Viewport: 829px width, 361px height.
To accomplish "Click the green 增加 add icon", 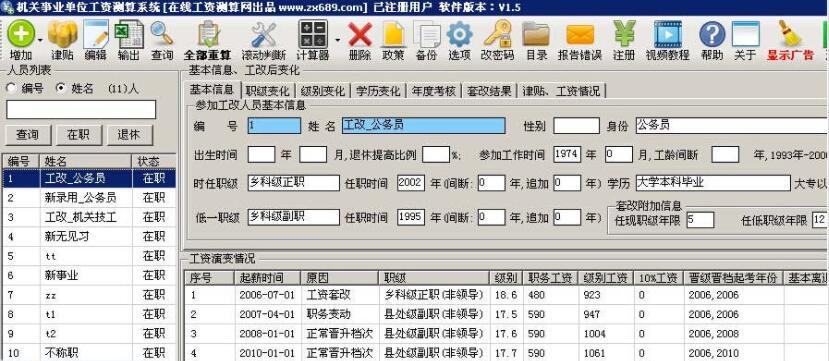I will [21, 34].
